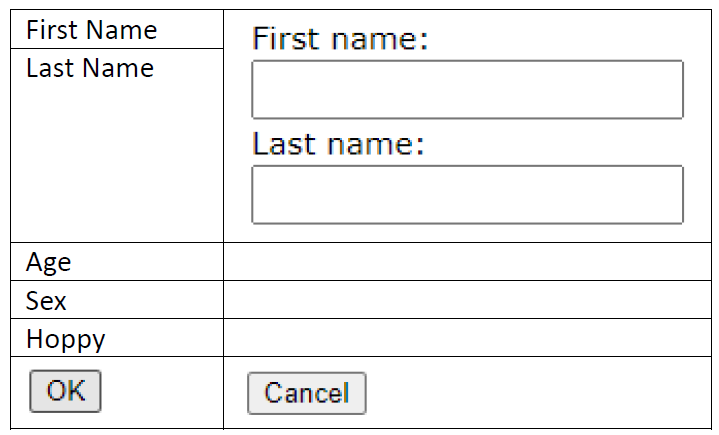Image resolution: width=719 pixels, height=435 pixels.
Task: Click the empty cell beside Hoppy
Action: coord(466,338)
